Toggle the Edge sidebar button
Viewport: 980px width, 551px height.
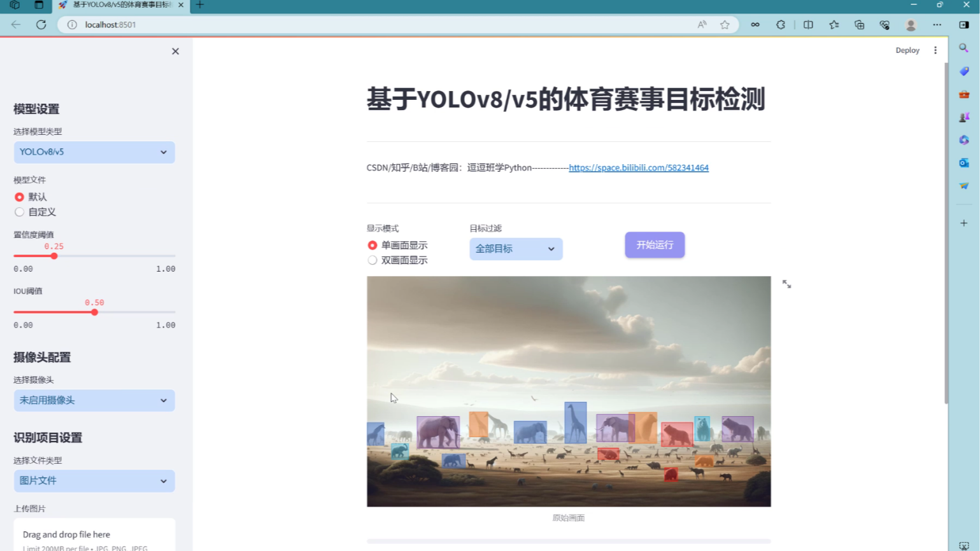(x=964, y=25)
